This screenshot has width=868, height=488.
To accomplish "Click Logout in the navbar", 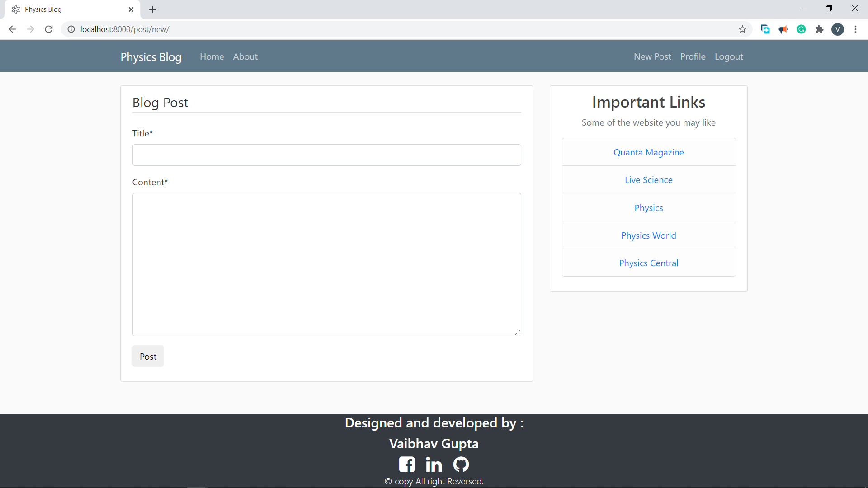I will point(729,56).
